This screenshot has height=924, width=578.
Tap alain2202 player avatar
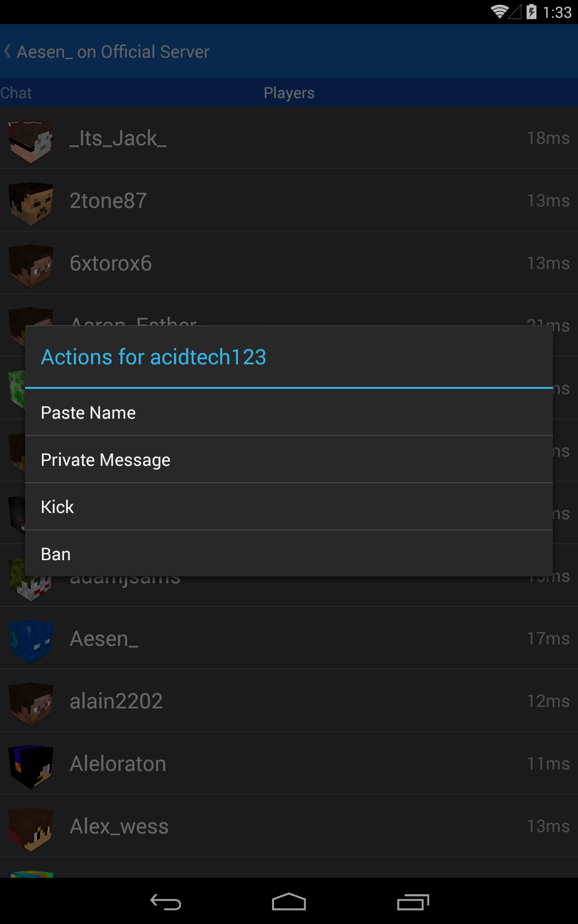[x=31, y=704]
